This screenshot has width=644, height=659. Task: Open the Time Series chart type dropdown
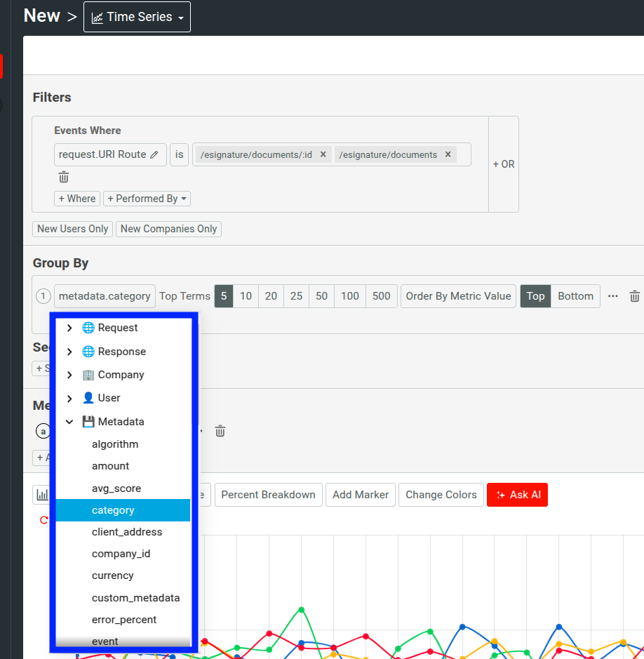point(137,16)
